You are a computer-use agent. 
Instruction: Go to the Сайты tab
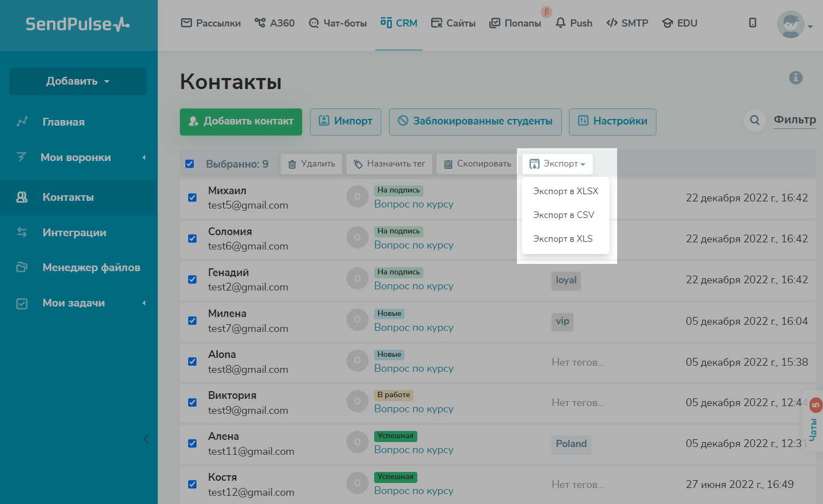point(453,23)
